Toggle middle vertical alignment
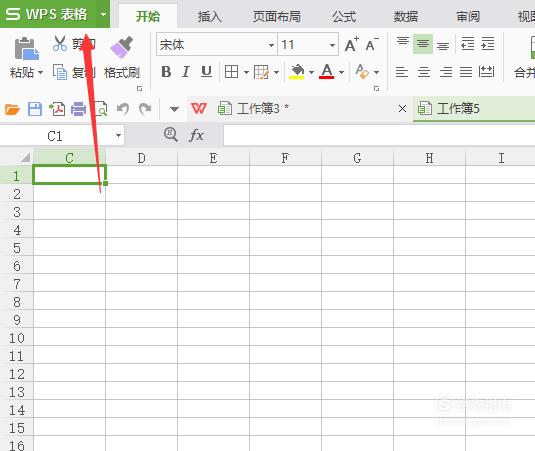The height and width of the screenshot is (451, 535). tap(423, 44)
